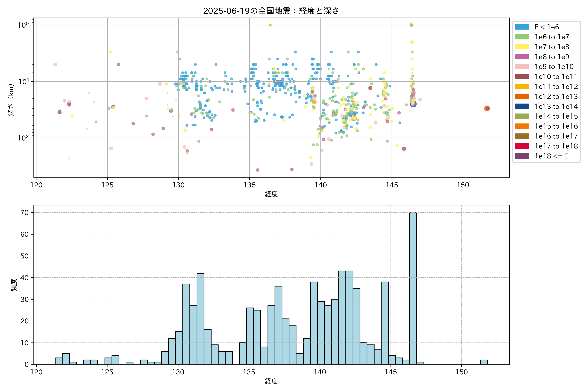Click the histogram bar near longitude 151.5
588x392 pixels.
pos(484,362)
